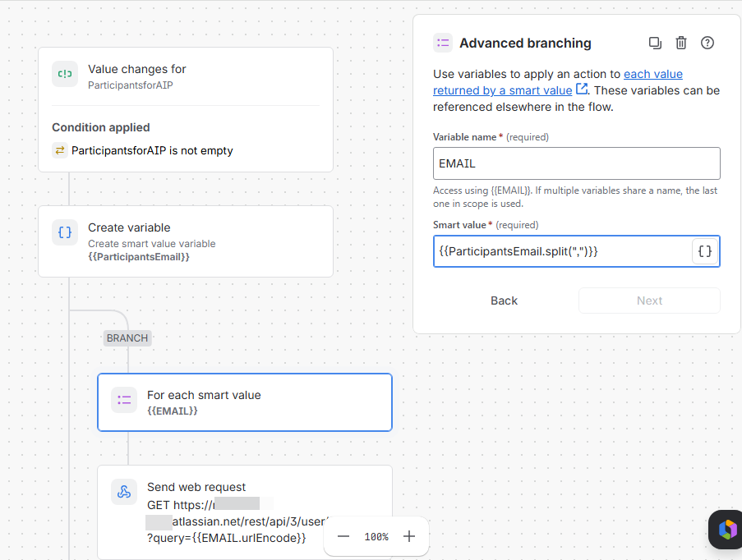Screen dimensions: 742x560
Task: Click the Back button
Action: [504, 301]
